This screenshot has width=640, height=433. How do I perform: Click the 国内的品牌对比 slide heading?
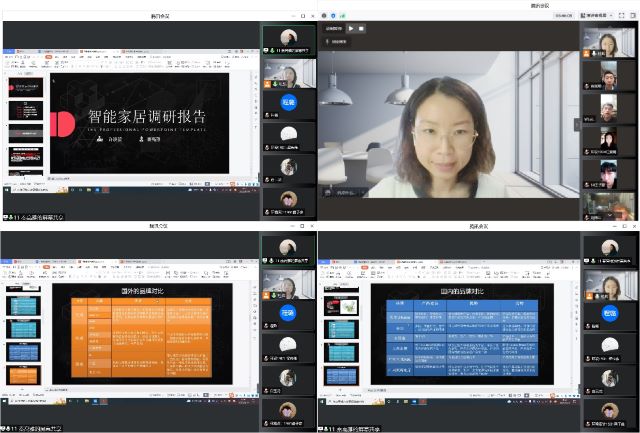coord(462,291)
